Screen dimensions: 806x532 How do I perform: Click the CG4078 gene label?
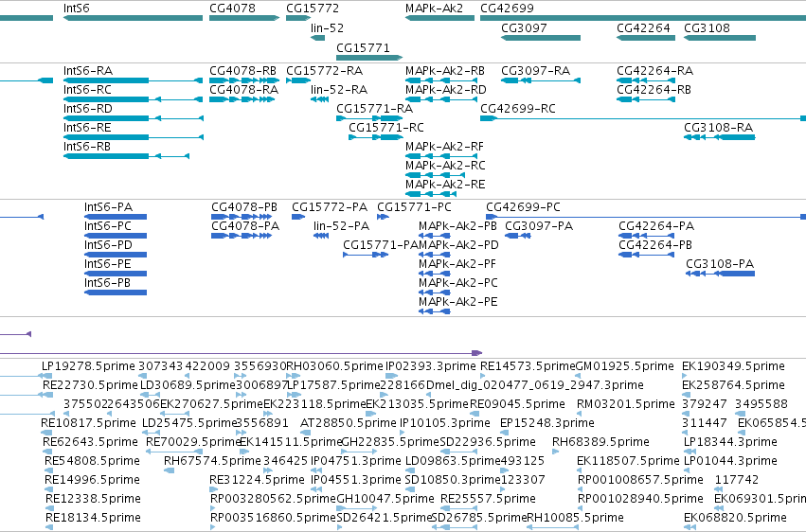(232, 9)
